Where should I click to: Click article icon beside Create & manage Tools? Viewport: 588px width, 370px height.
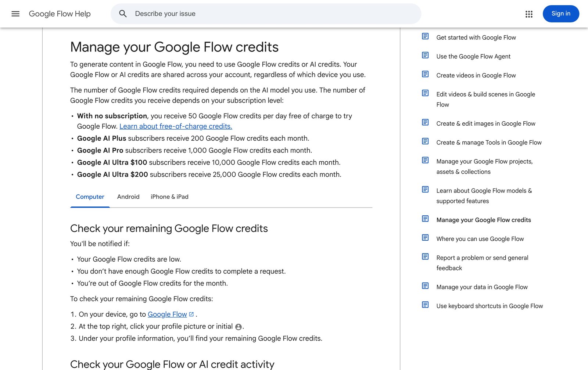[x=425, y=141]
